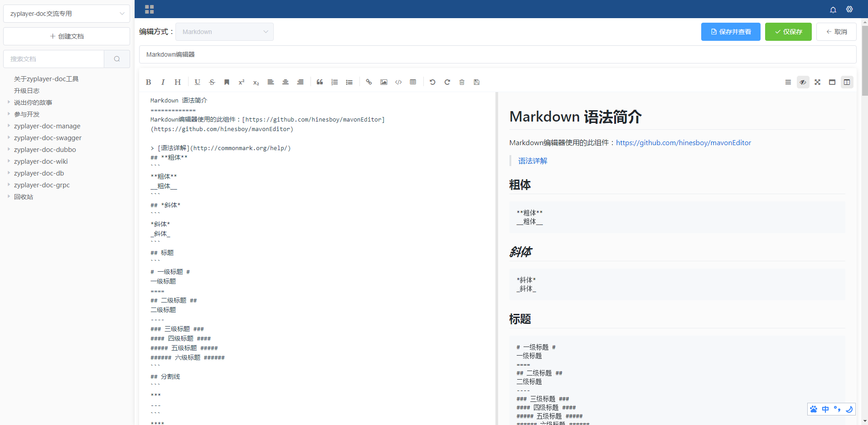Center-align the text
The image size is (868, 425).
click(x=286, y=82)
